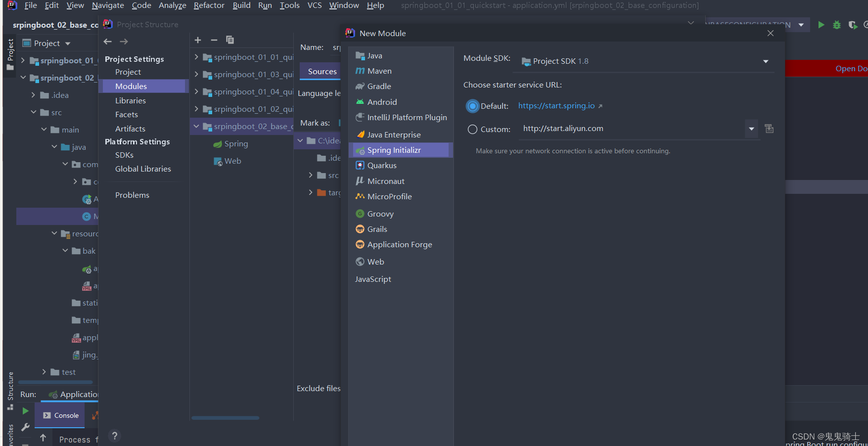
Task: Navigate back in Project Structure
Action: [108, 42]
